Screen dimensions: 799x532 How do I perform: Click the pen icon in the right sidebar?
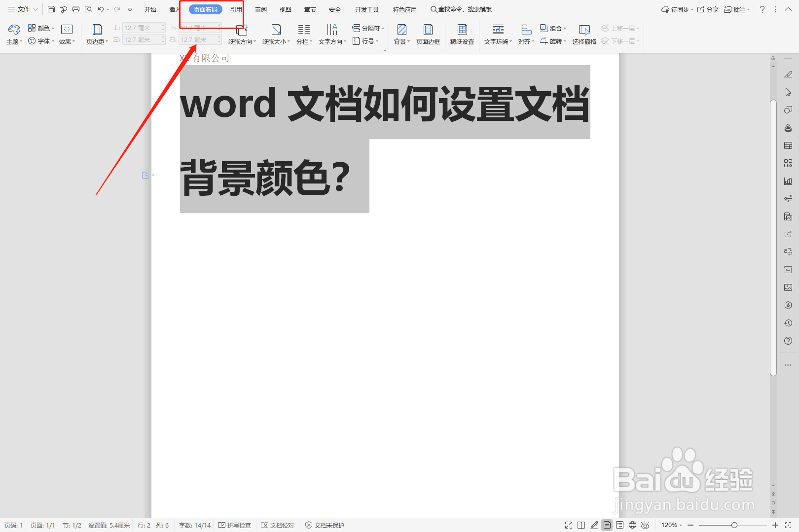pos(788,74)
